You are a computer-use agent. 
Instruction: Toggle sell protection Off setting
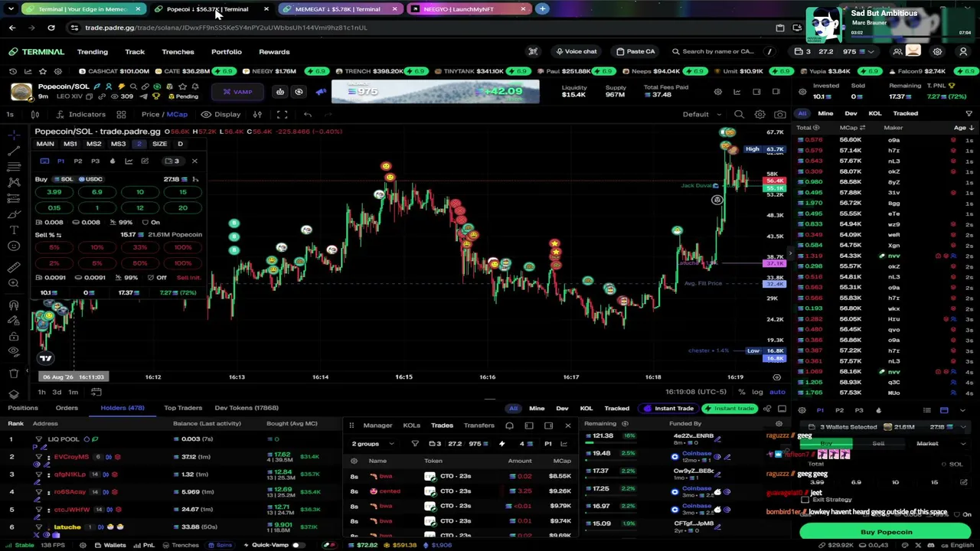(x=156, y=278)
